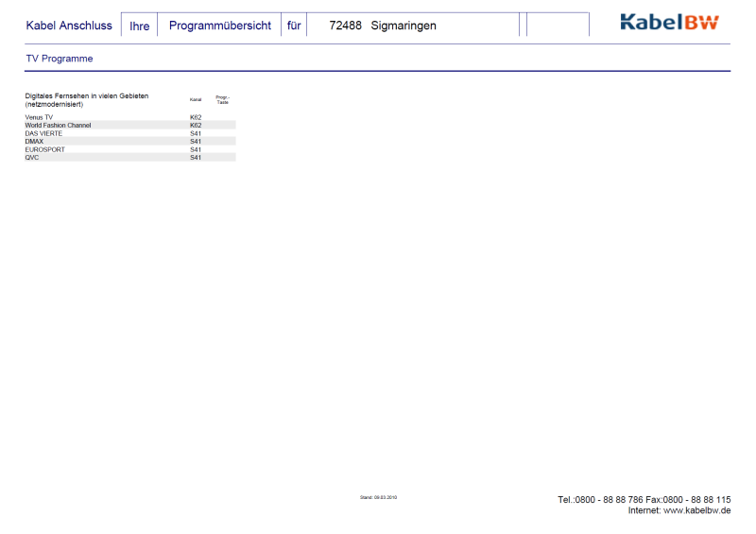Click the DAS VIERTE channel entry

(x=43, y=133)
